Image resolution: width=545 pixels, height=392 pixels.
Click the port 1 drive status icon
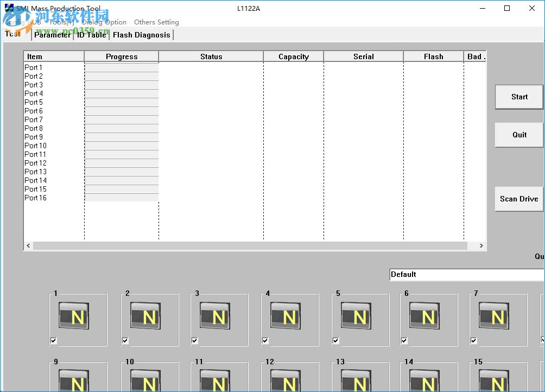tap(74, 315)
